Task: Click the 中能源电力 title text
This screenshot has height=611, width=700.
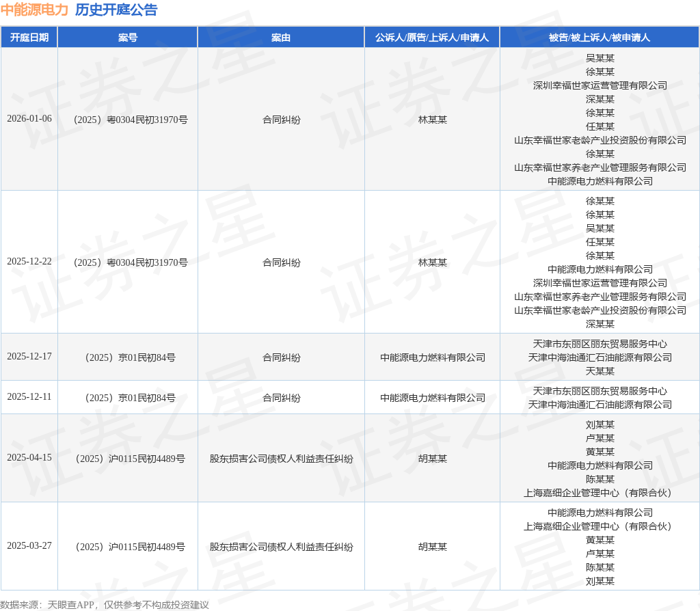Action: click(34, 10)
